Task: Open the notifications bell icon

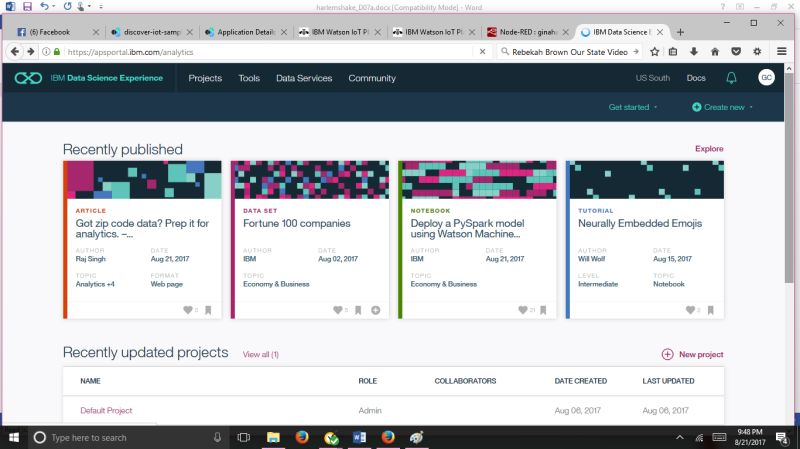Action: (731, 78)
